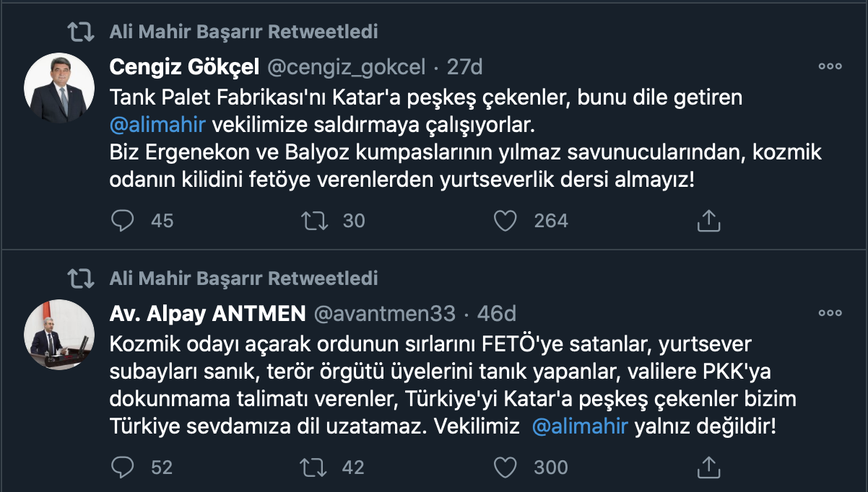Visit Cengiz Gökçel's profile name
Screen dimensions: 868x492
(x=184, y=66)
